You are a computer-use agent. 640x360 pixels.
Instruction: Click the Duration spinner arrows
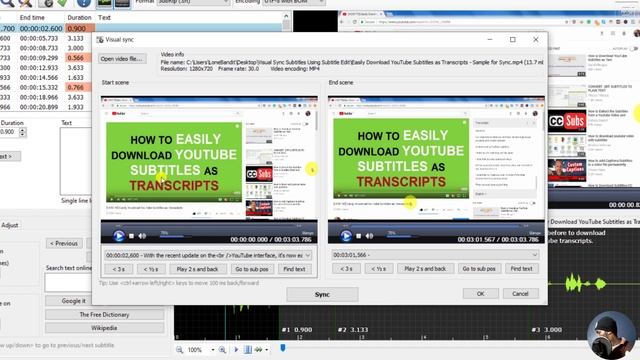(x=22, y=132)
